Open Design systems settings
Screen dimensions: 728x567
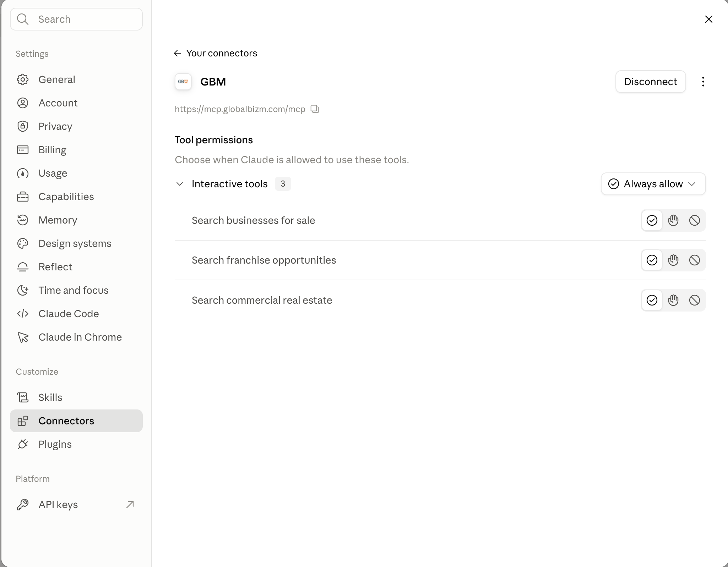click(76, 243)
